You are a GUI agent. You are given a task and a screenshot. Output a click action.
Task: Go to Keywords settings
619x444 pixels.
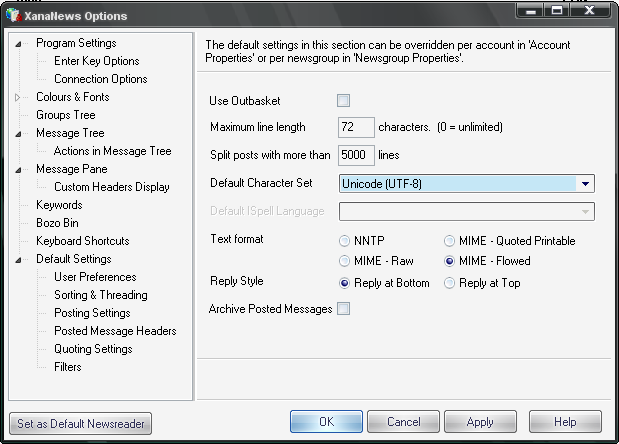tap(59, 205)
